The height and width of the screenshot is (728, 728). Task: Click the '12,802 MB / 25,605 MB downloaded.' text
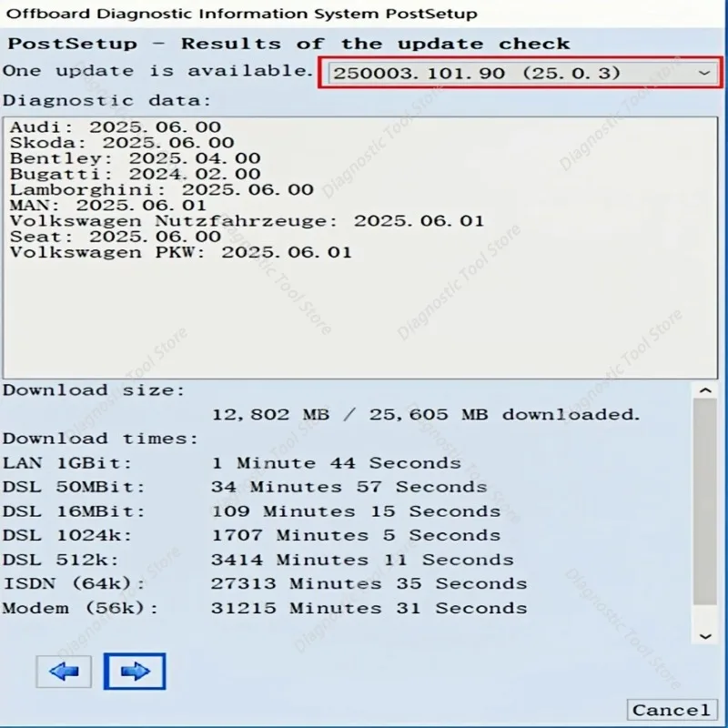[426, 414]
